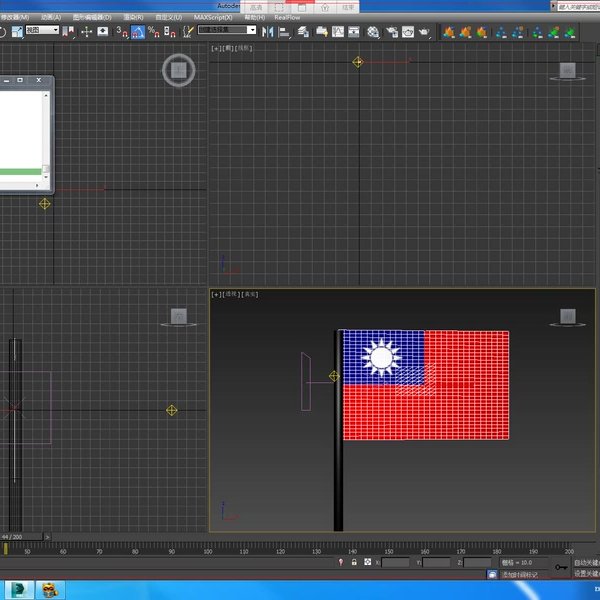Click the third blue-green particle toolbar icon

[x=537, y=32]
